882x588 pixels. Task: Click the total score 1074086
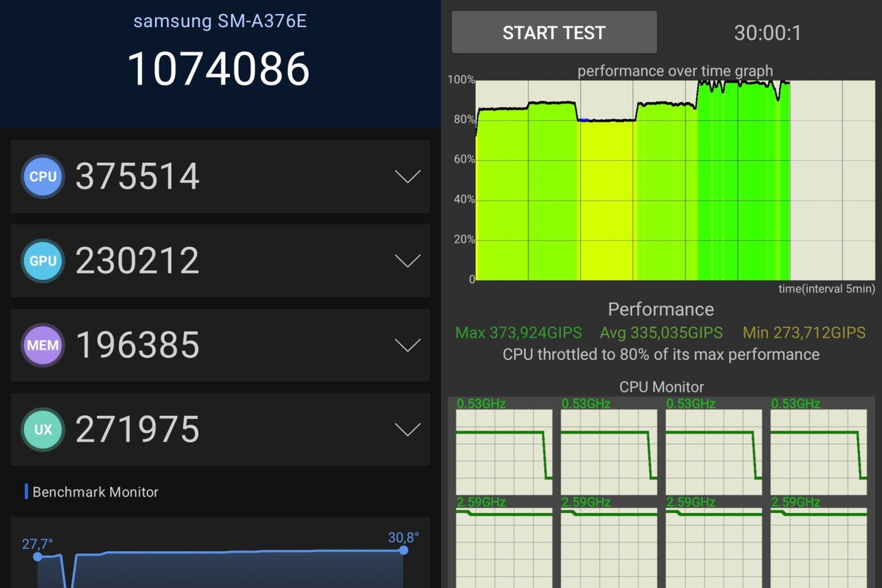click(x=218, y=69)
